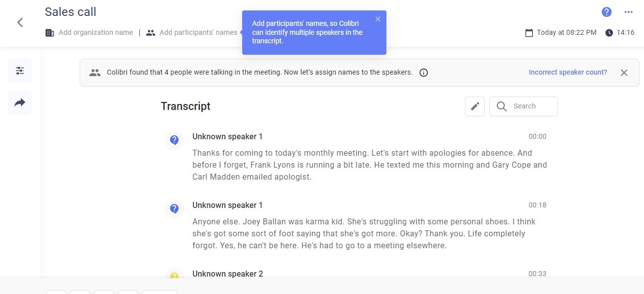Click Add participants' names
Image resolution: width=644 pixels, height=294 pixels.
point(197,32)
